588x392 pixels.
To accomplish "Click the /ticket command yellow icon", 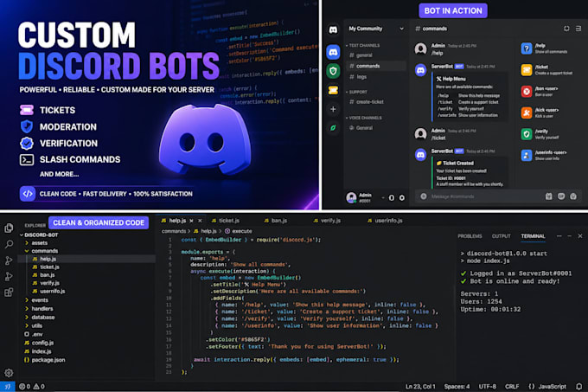I will pyautogui.click(x=527, y=70).
